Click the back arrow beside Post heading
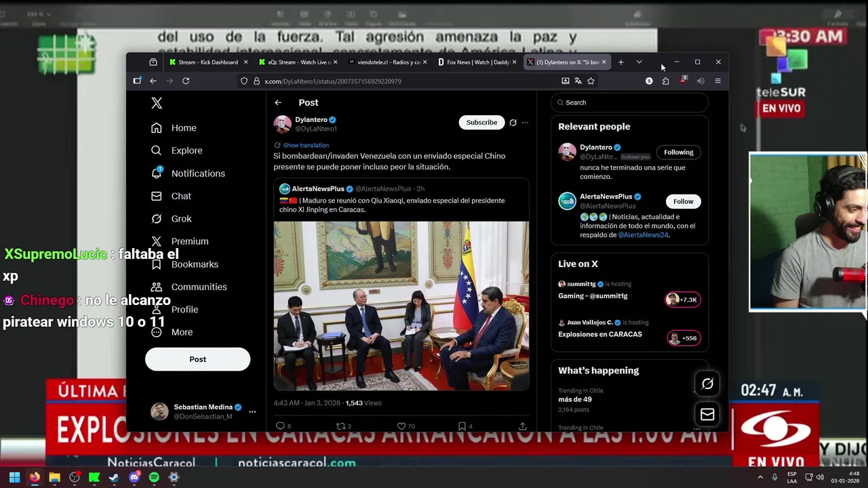This screenshot has height=488, width=868. [x=278, y=102]
